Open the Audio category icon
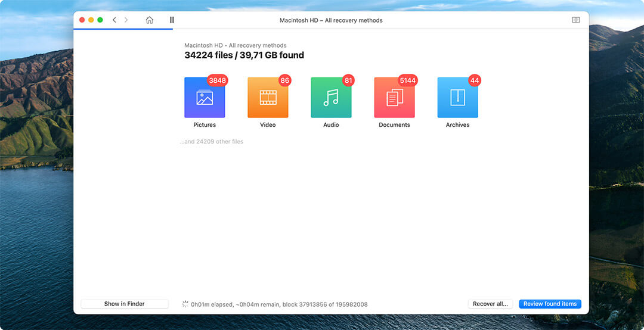The image size is (644, 330). coord(331,98)
